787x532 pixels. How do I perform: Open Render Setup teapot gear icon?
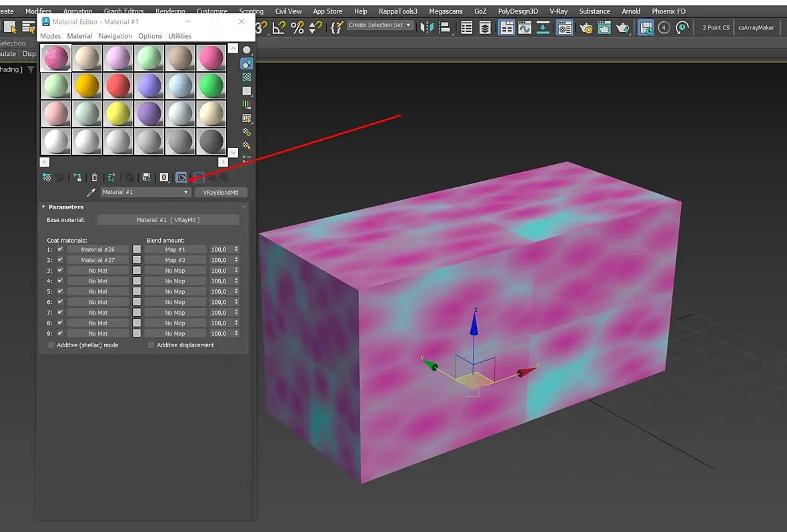586,27
